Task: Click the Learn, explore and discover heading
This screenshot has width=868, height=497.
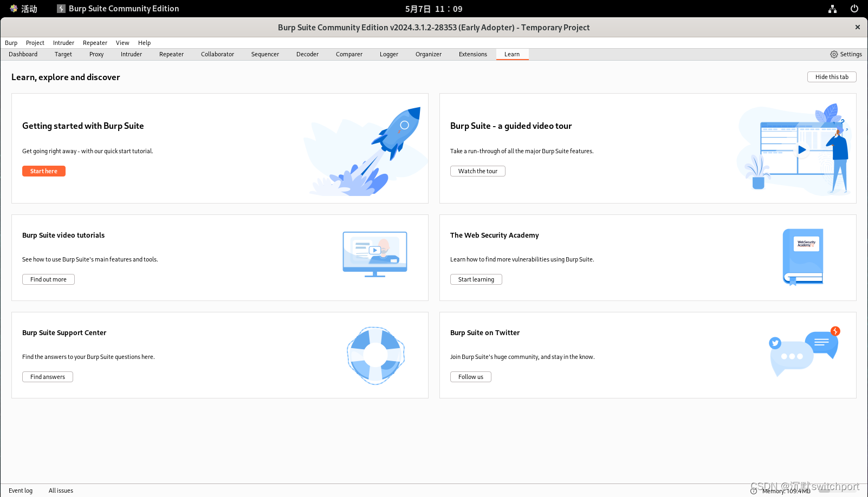Action: pos(66,77)
